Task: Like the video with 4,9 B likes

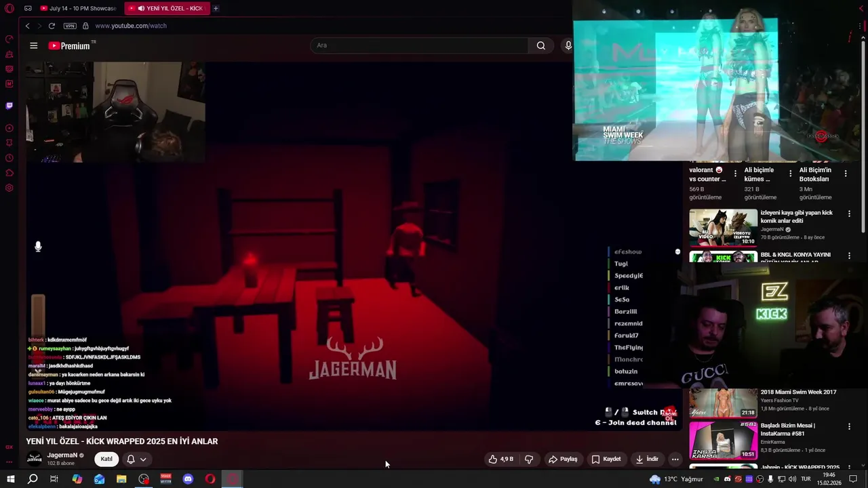Action: pyautogui.click(x=501, y=459)
